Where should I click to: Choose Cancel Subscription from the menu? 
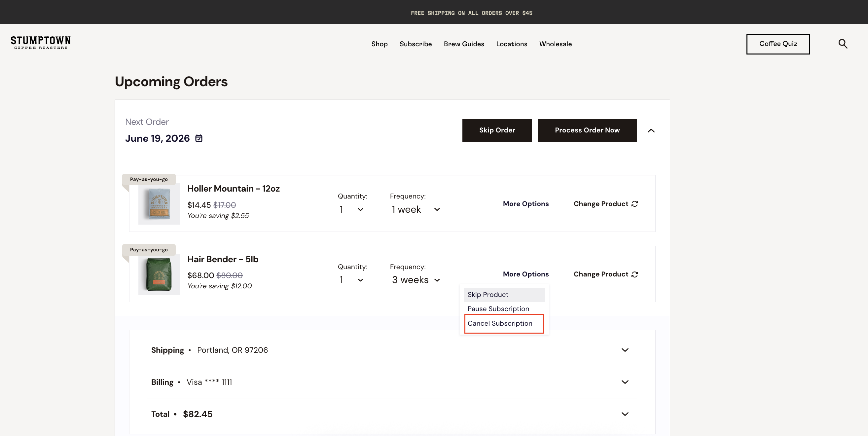pyautogui.click(x=504, y=323)
